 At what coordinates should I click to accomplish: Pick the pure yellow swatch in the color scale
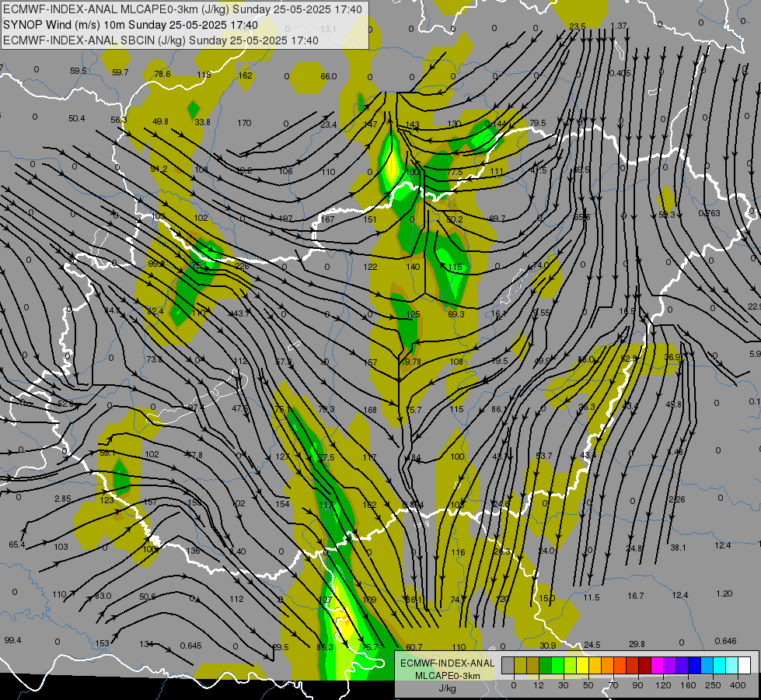(x=583, y=665)
